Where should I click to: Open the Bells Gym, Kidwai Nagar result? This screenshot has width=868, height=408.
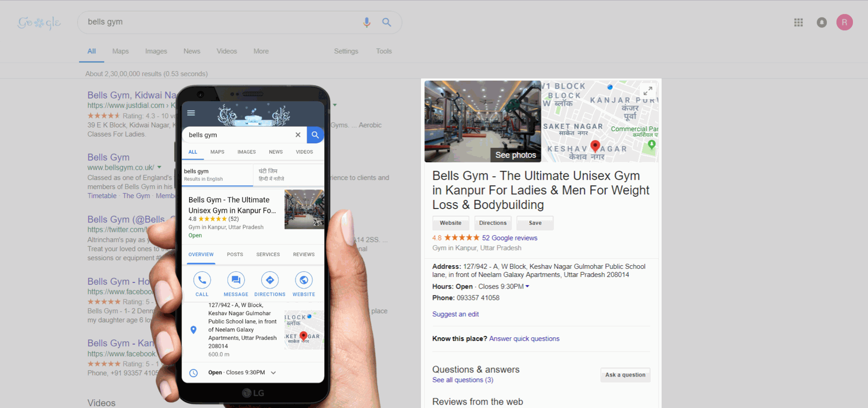coord(132,95)
